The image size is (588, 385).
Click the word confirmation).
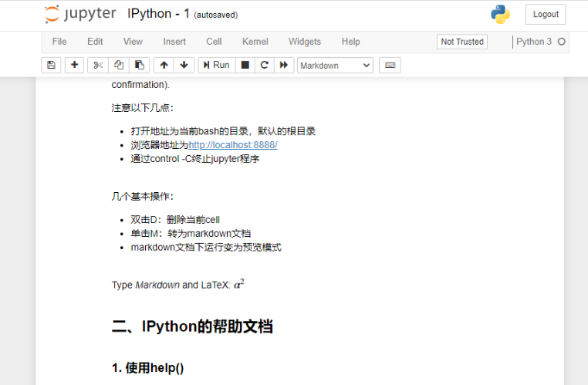click(140, 85)
